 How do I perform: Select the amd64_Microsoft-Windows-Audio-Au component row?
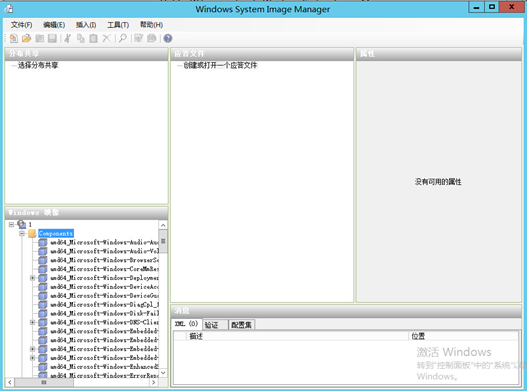point(104,242)
